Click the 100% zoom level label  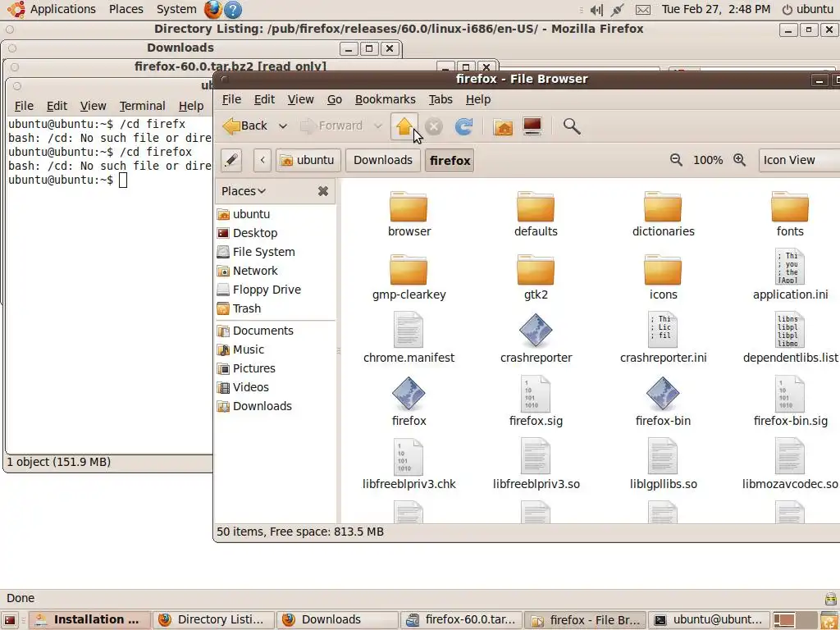click(x=708, y=160)
